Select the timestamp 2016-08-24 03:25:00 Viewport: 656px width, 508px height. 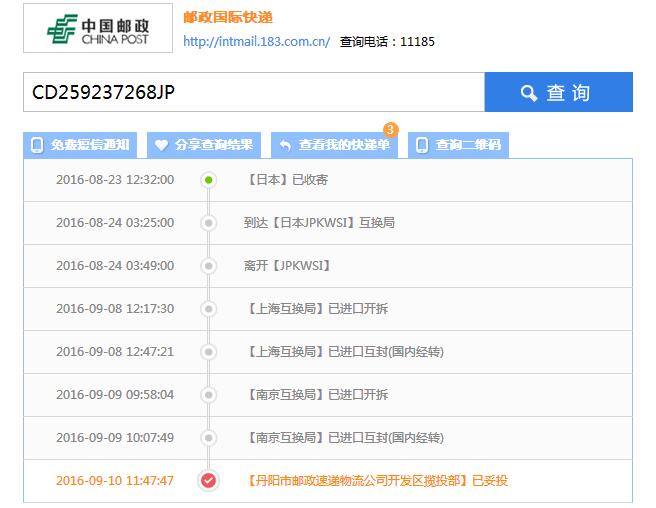tap(115, 223)
